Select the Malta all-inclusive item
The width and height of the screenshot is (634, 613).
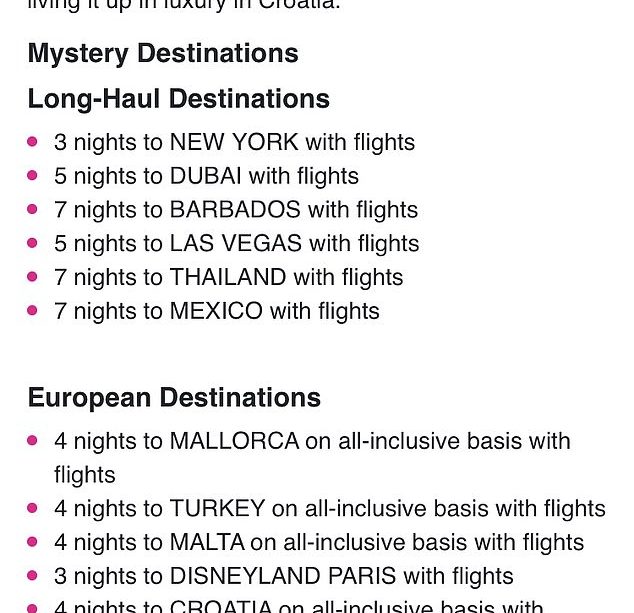tap(319, 542)
